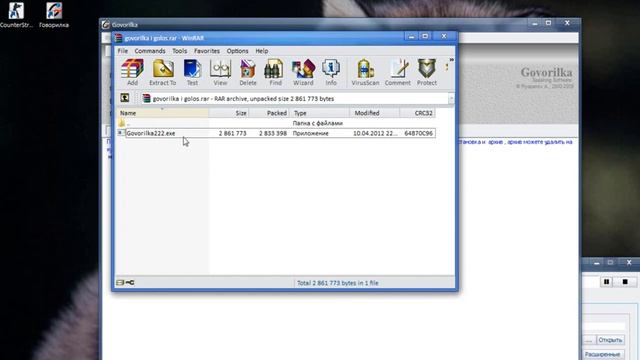
Task: Click the Delete toolbar icon
Action: pyautogui.click(x=248, y=72)
